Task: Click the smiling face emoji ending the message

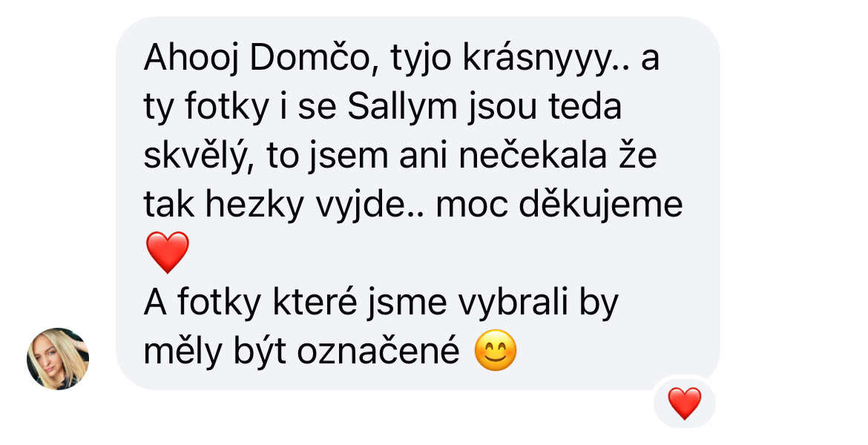Action: [x=496, y=350]
